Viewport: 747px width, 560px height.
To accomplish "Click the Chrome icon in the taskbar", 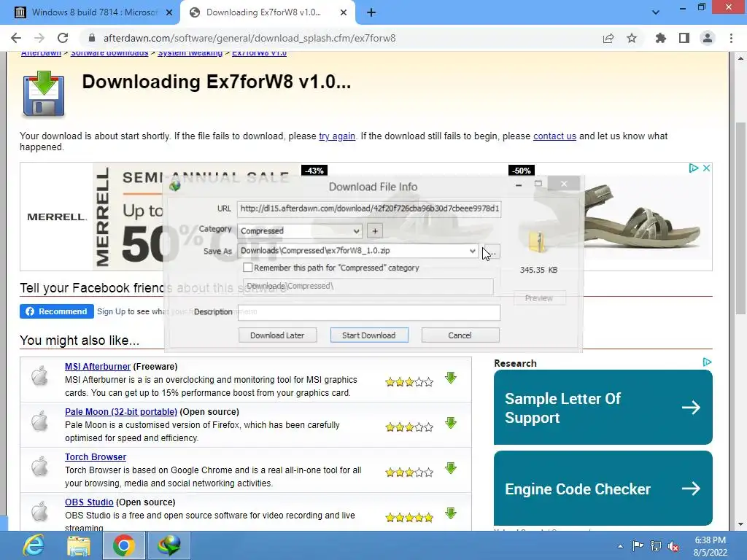I will coord(124,545).
